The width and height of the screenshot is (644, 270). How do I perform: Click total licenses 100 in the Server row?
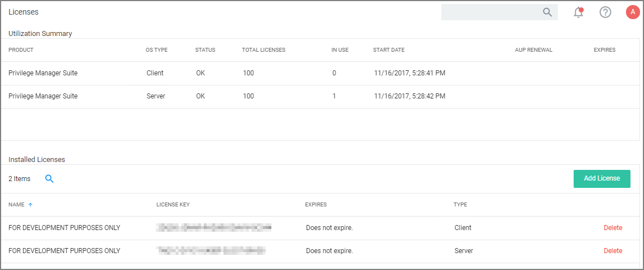[x=248, y=96]
